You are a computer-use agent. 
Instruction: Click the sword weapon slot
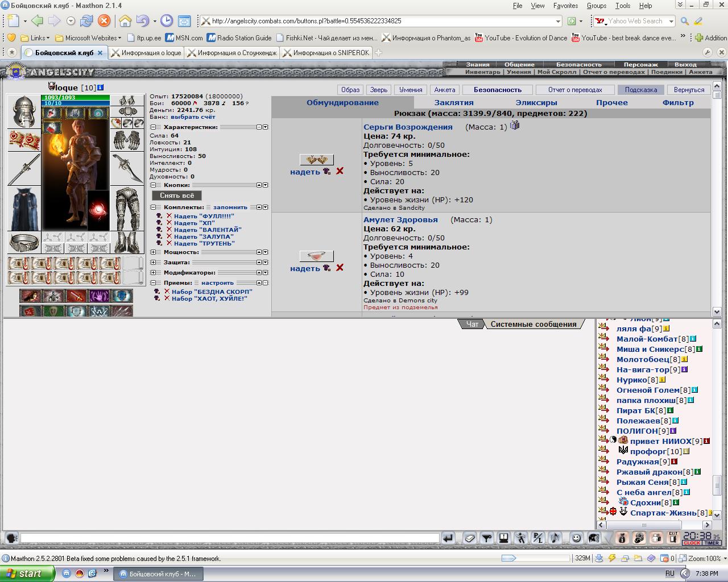pos(24,169)
